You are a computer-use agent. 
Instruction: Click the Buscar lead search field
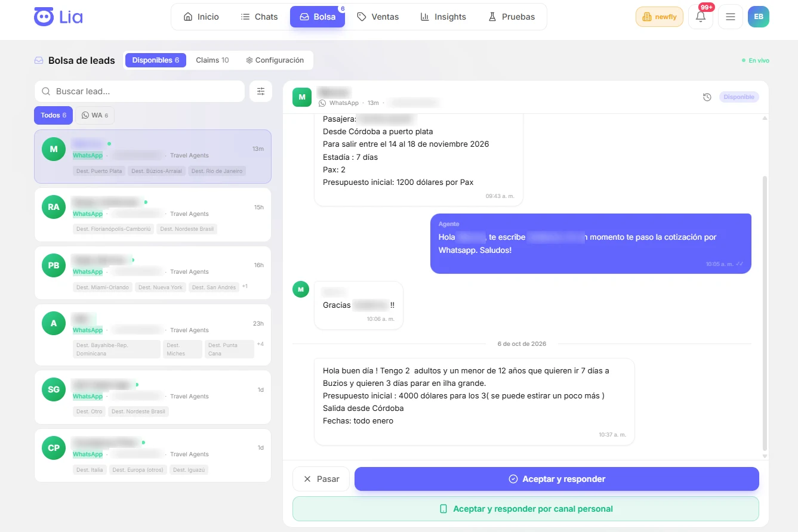(140, 91)
